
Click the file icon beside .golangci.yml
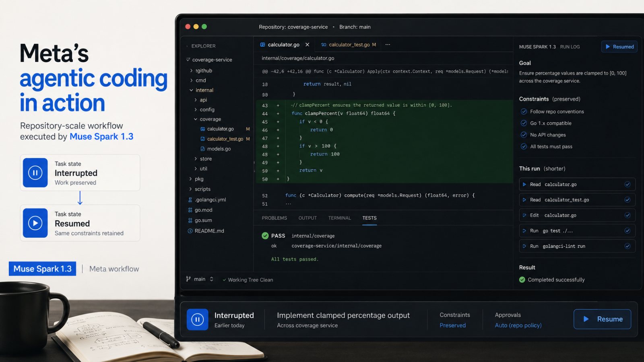pos(190,200)
